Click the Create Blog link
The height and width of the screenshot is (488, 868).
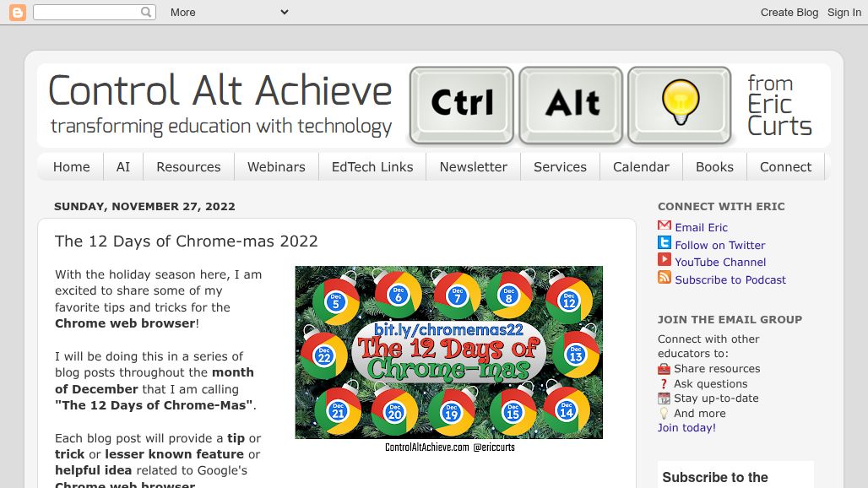point(789,12)
